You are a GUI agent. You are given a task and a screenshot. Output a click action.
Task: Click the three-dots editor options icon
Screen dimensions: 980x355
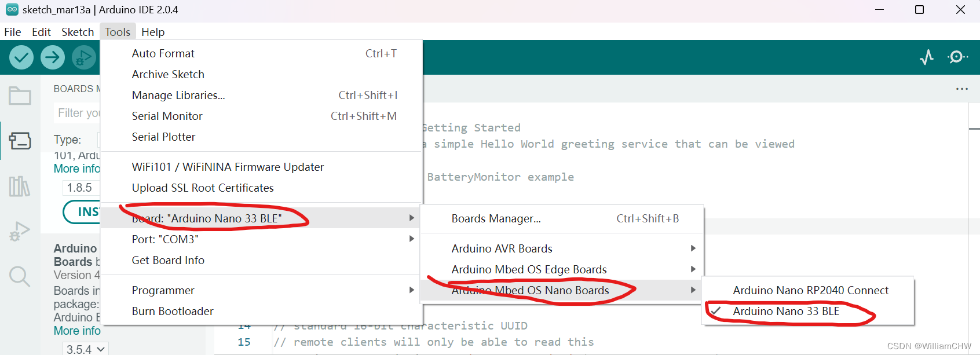click(x=962, y=89)
